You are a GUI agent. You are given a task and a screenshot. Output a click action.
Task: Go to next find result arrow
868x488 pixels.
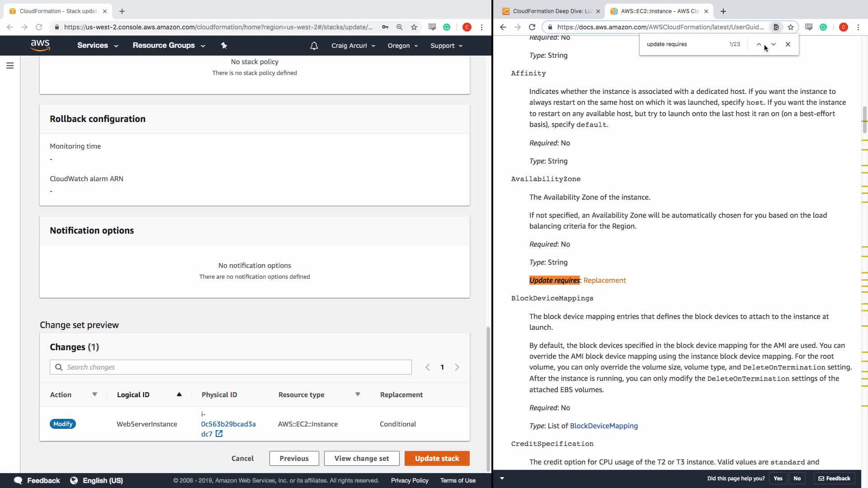(x=774, y=44)
